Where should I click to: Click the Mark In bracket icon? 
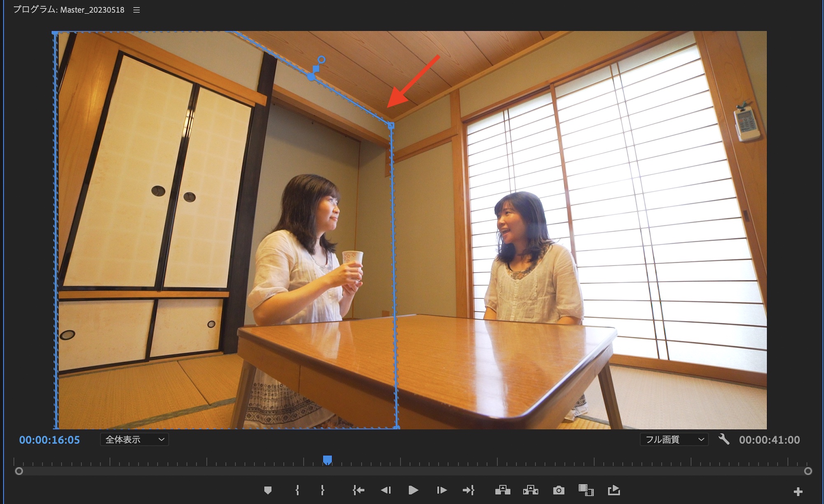point(297,490)
